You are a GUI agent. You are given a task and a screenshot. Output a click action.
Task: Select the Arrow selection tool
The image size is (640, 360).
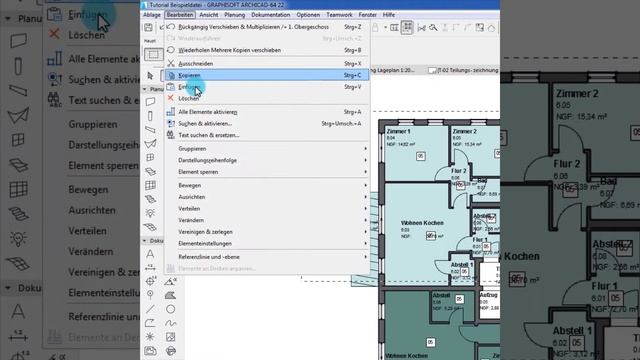pos(150,76)
